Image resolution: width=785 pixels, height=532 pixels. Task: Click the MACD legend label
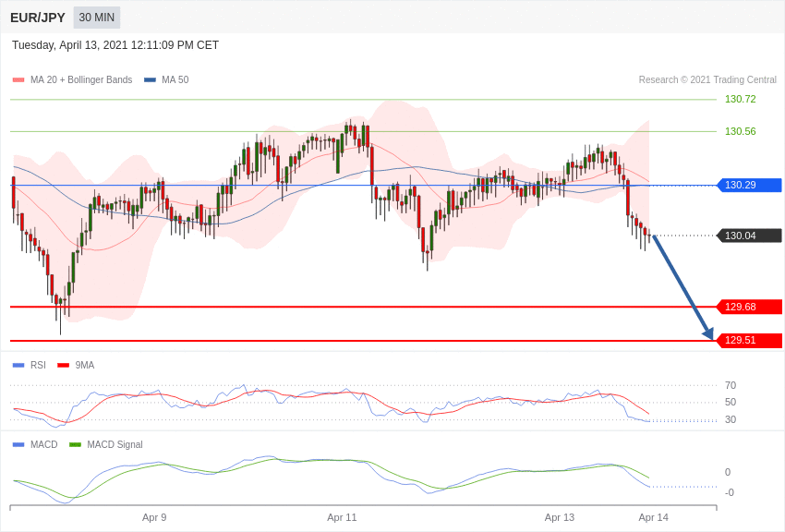click(x=44, y=445)
